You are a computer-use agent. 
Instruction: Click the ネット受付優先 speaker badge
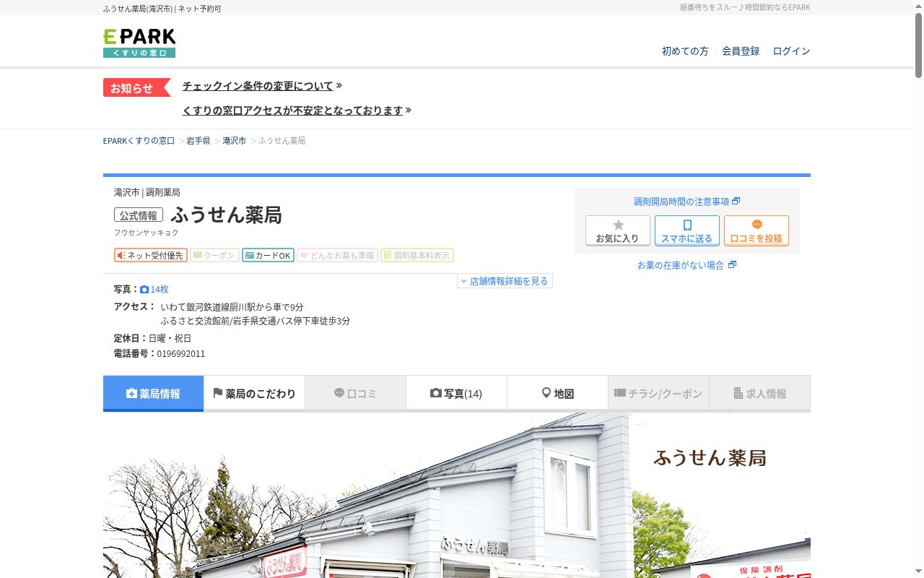coord(151,255)
